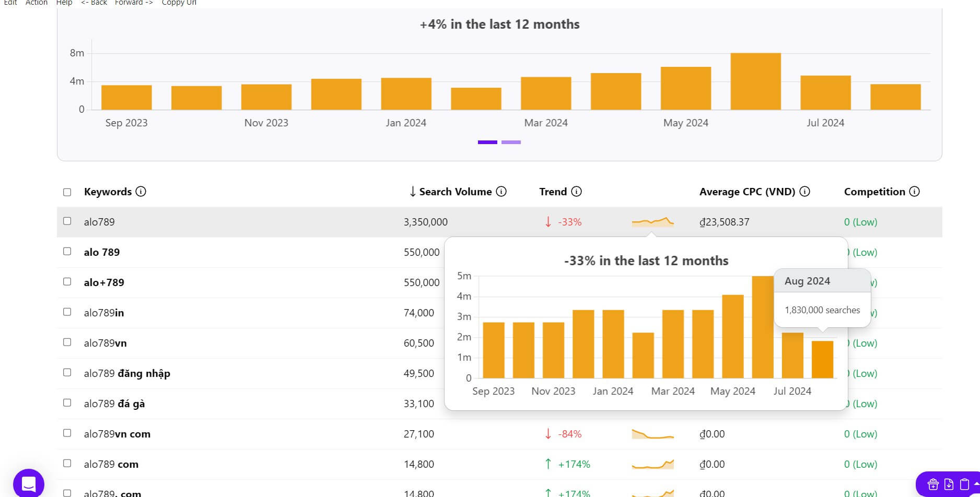Click the keyword alo789in

[104, 313]
